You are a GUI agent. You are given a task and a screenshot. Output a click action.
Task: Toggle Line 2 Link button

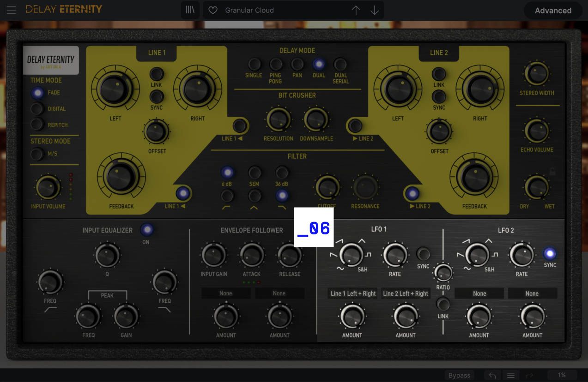[x=439, y=74]
